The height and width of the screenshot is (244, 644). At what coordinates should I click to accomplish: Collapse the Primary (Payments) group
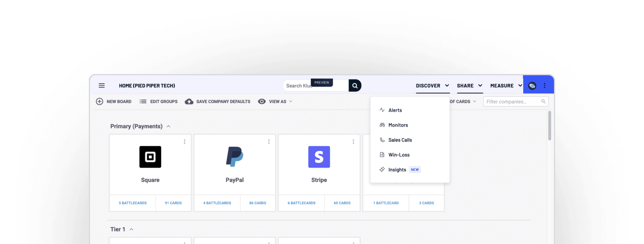169,126
